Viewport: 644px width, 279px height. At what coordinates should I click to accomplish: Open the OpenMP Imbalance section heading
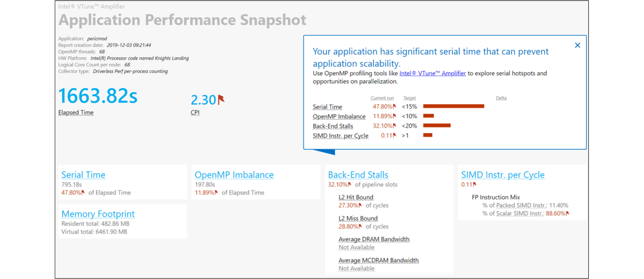pos(234,175)
